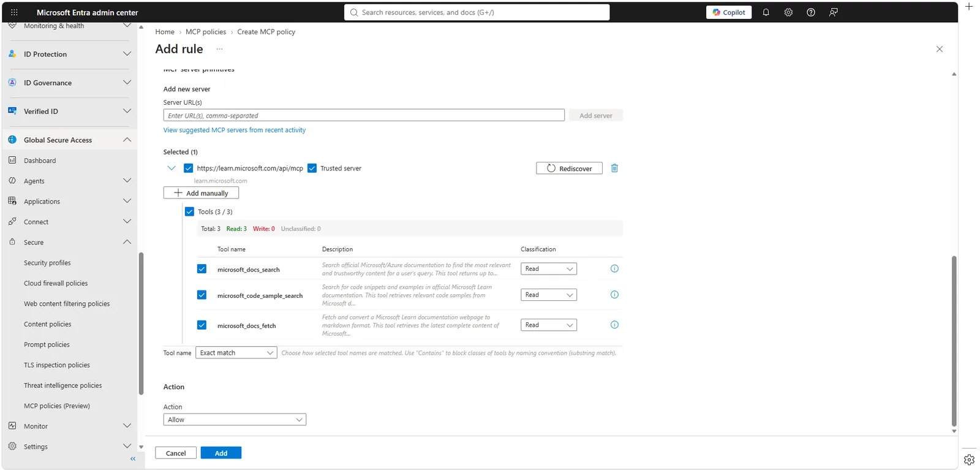
Task: Click the search resources box
Action: [x=477, y=12]
